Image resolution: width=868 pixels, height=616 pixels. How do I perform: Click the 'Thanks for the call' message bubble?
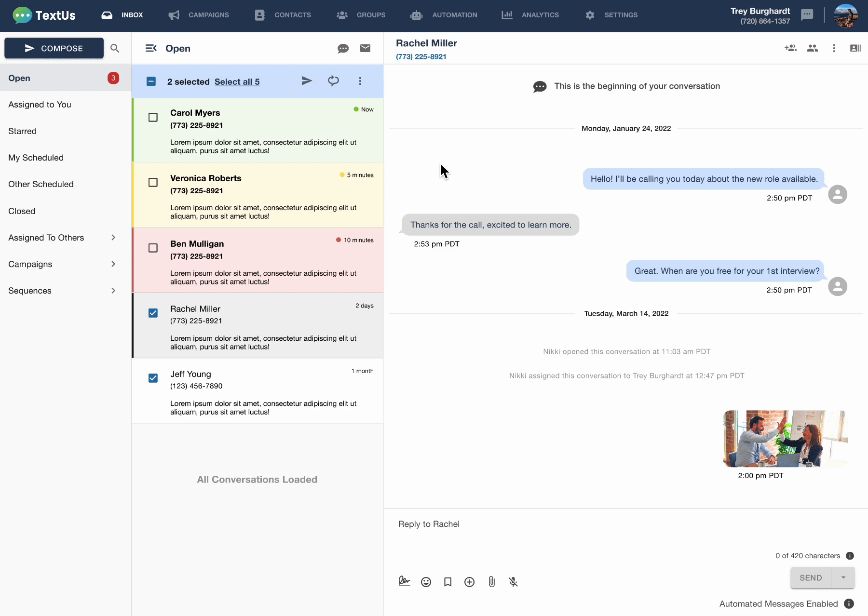pos(490,225)
